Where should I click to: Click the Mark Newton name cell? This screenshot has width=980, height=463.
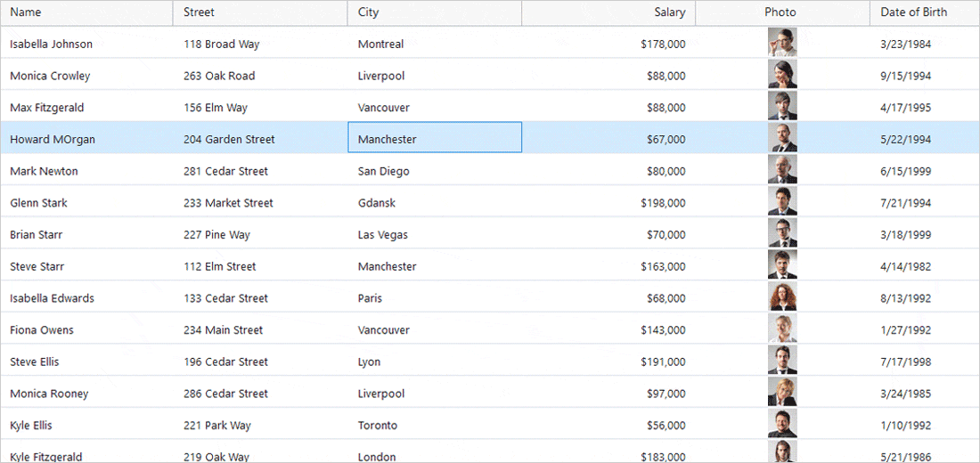pyautogui.click(x=44, y=171)
